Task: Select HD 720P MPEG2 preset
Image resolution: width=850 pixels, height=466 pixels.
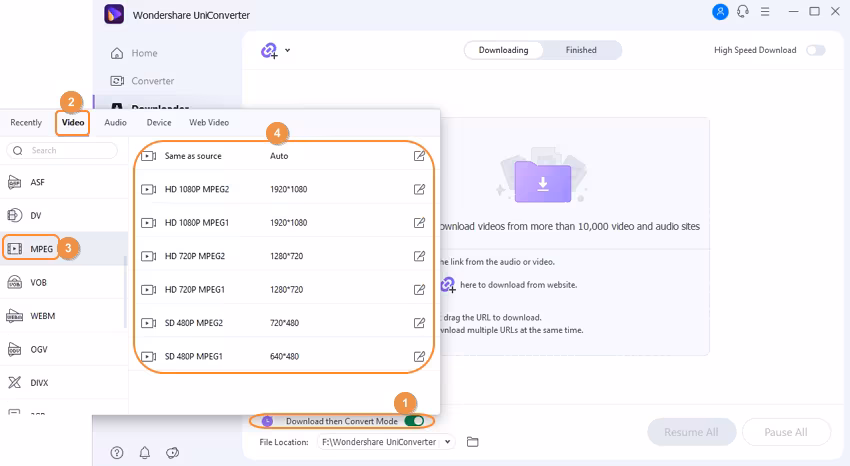Action: 284,256
